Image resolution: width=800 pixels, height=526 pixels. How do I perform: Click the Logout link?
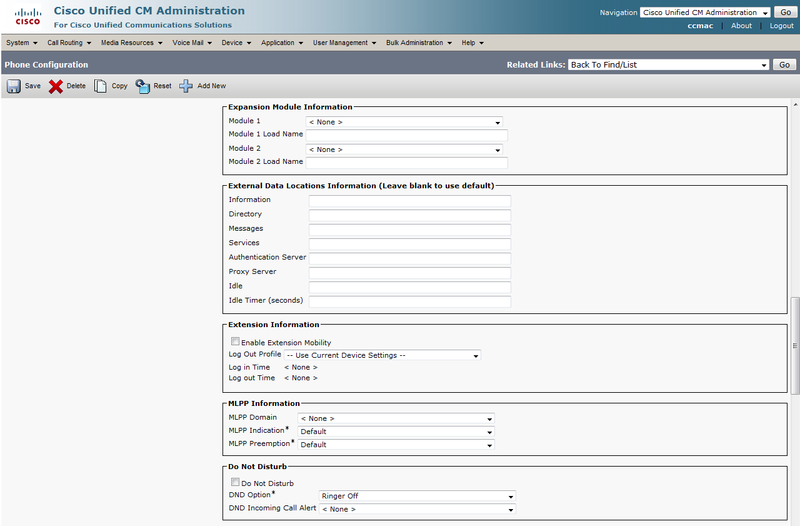point(782,26)
